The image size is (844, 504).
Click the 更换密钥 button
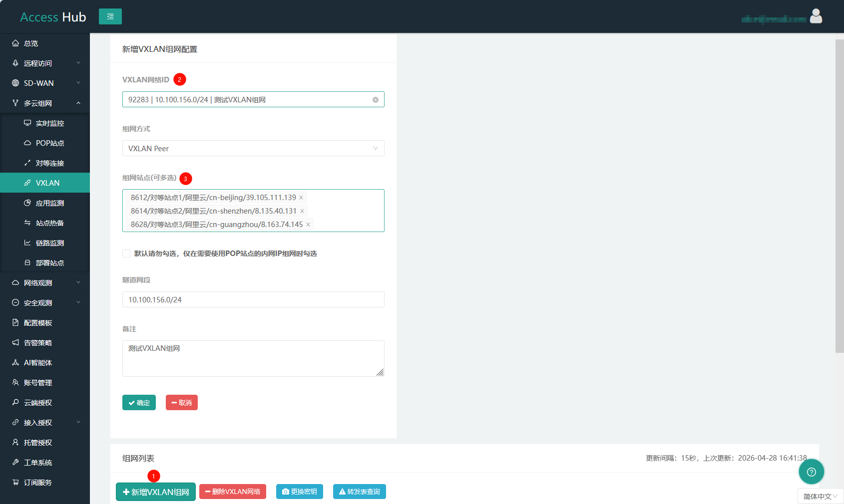click(x=300, y=492)
